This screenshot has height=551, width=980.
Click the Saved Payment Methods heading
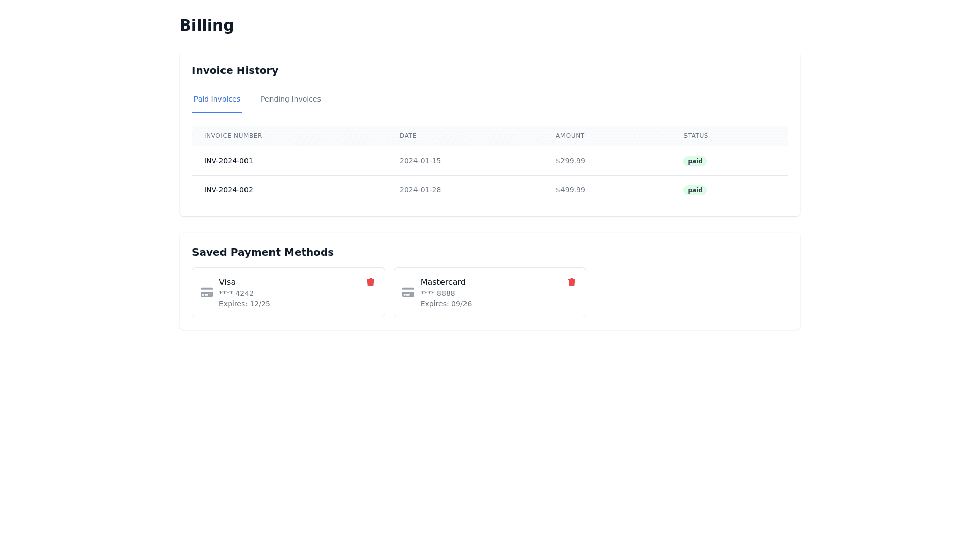click(x=262, y=252)
